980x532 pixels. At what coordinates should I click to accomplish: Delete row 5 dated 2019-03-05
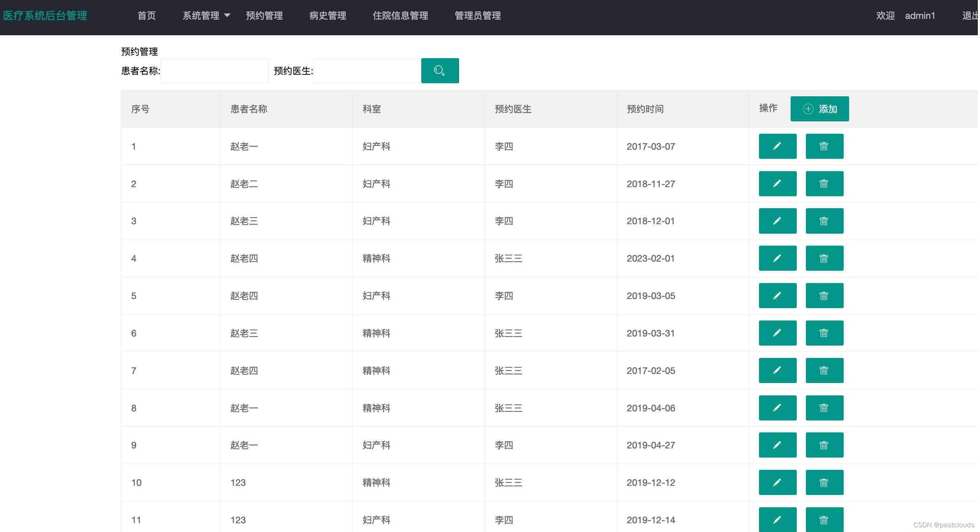tap(824, 295)
